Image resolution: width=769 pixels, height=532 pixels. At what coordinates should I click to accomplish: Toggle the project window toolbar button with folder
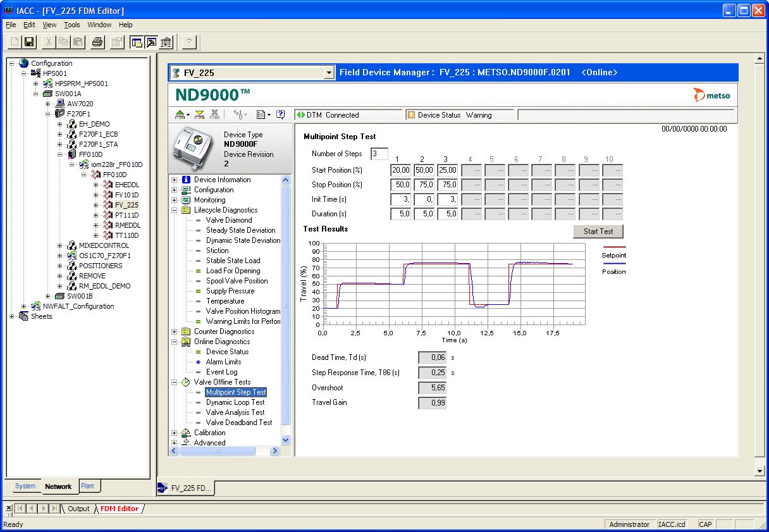click(136, 42)
